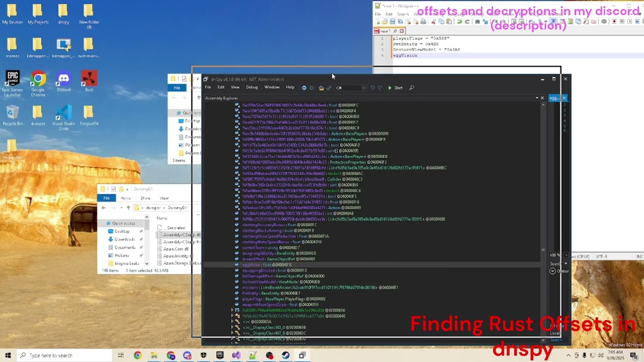Open the language C# dropdown in dnSpy
Image resolution: width=644 pixels, height=362 pixels.
tap(350, 88)
